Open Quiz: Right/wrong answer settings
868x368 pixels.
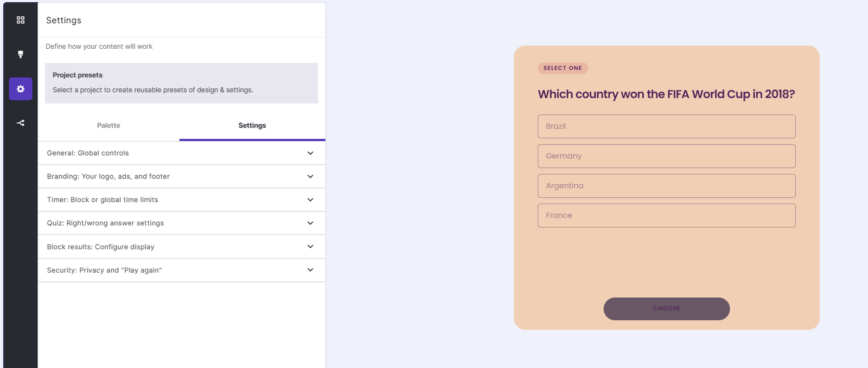tap(181, 223)
